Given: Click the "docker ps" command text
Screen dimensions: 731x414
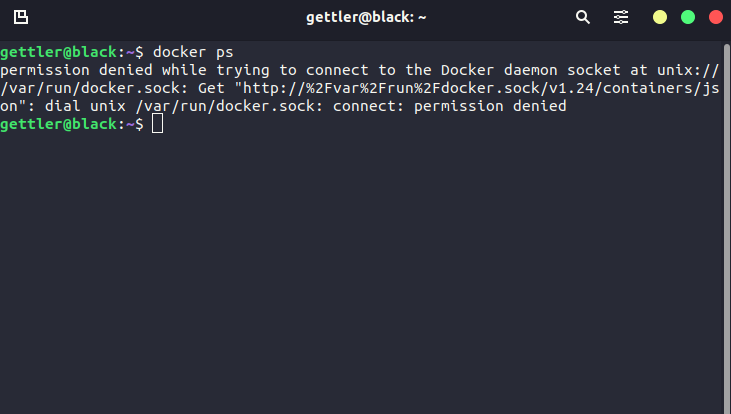Looking at the screenshot, I should (193, 52).
